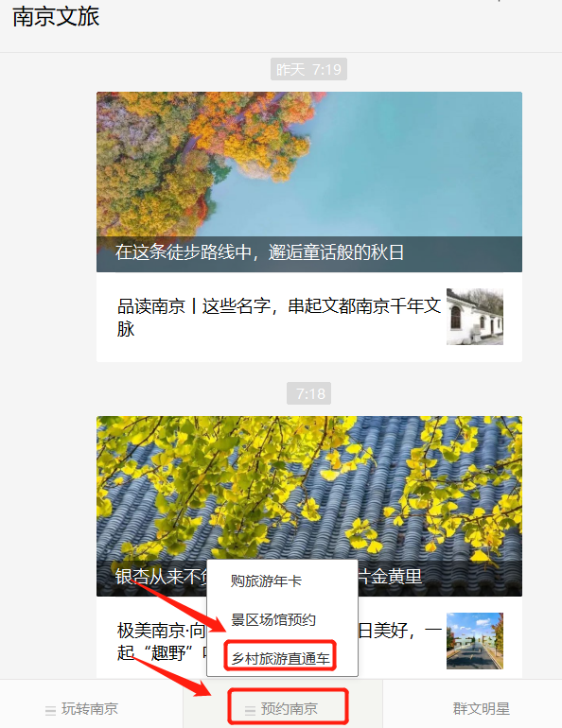The image size is (562, 728).
Task: Select 景区场馆预约 from the popup menu
Action: point(273,620)
